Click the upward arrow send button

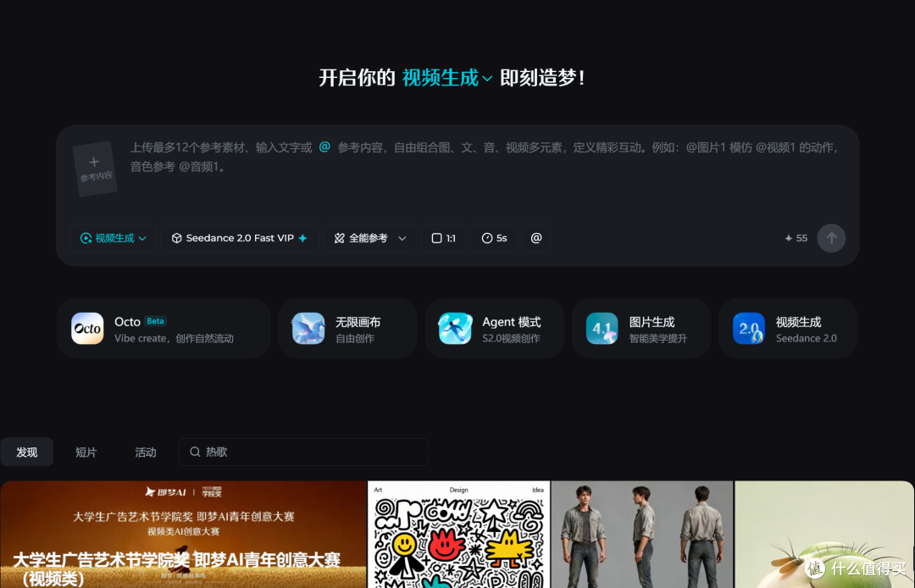[x=831, y=238]
